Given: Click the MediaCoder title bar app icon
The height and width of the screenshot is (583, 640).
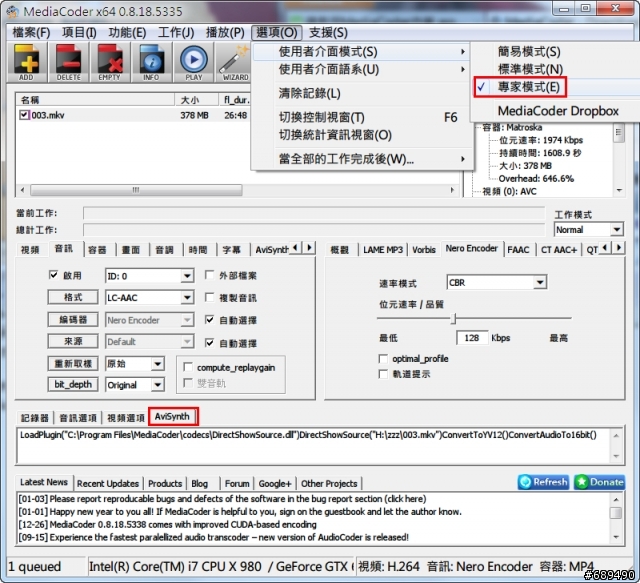Looking at the screenshot, I should 13,11.
